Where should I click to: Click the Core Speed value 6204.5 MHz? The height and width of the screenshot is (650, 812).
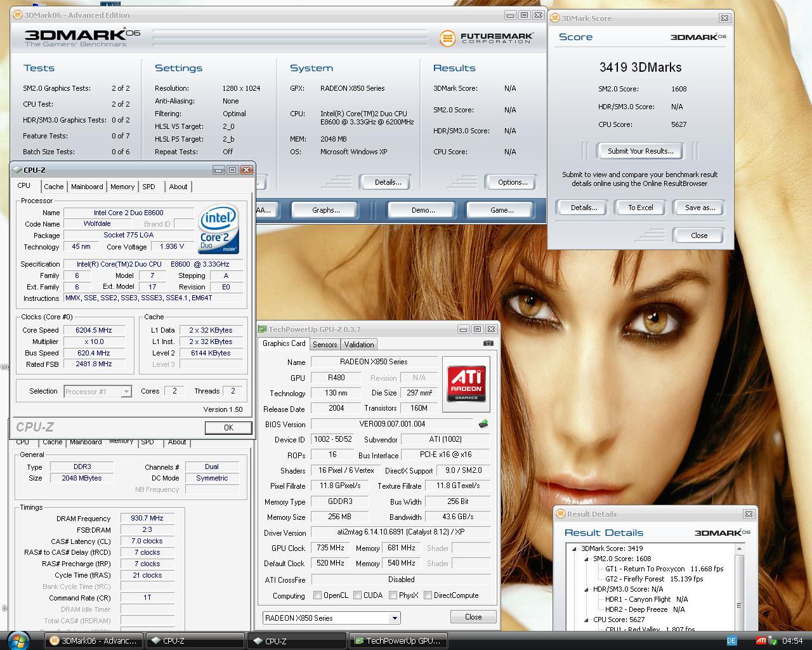[x=93, y=330]
